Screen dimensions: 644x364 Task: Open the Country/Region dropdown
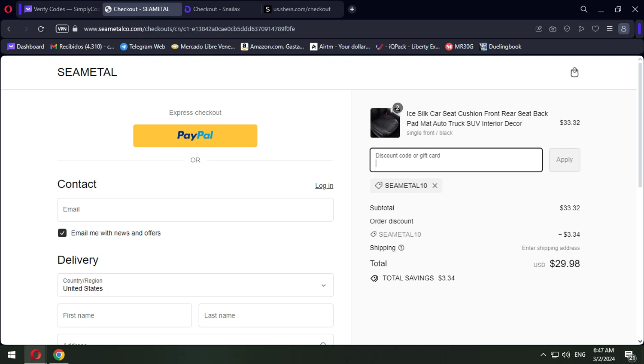pos(195,285)
